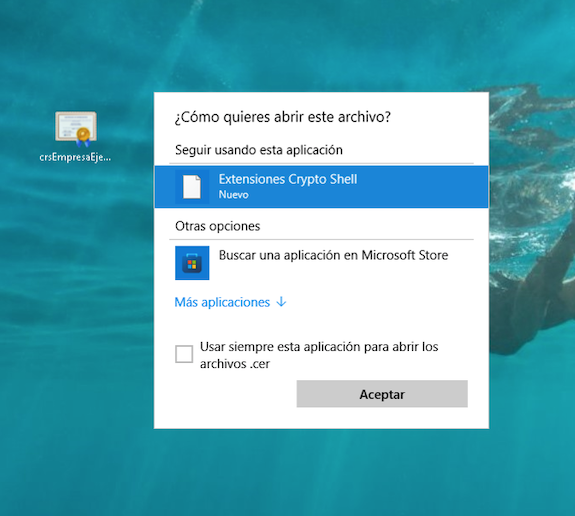Choose Extensiones Crypto Shell app entry
The height and width of the screenshot is (516, 575).
tap(321, 187)
